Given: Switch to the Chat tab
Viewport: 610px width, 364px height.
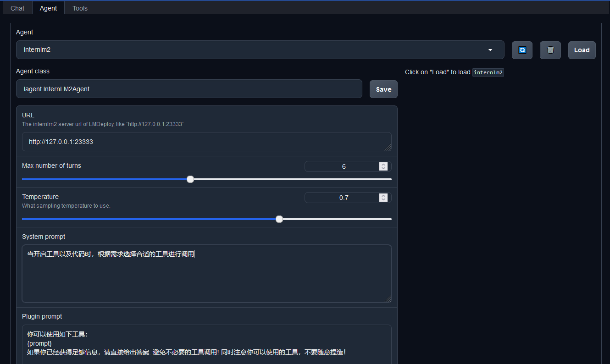Looking at the screenshot, I should 17,8.
